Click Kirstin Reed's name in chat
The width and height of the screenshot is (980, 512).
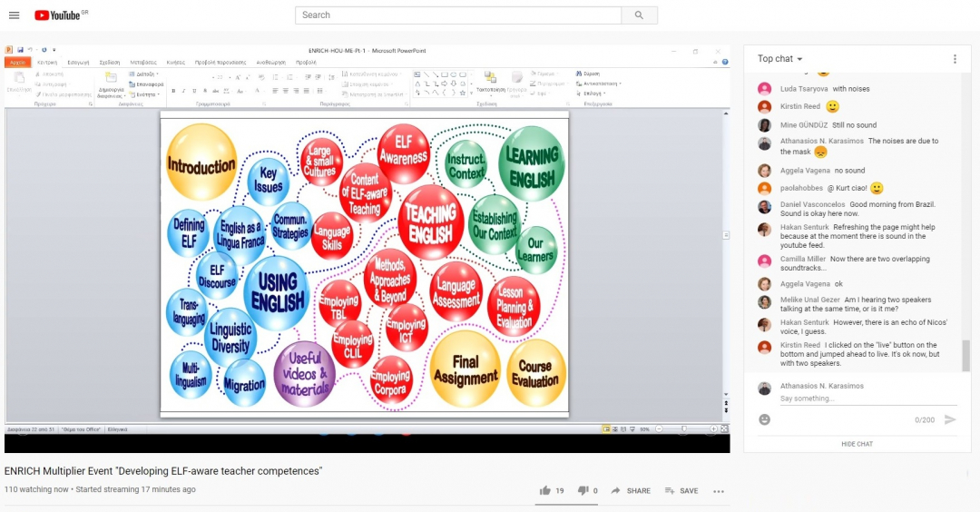799,106
